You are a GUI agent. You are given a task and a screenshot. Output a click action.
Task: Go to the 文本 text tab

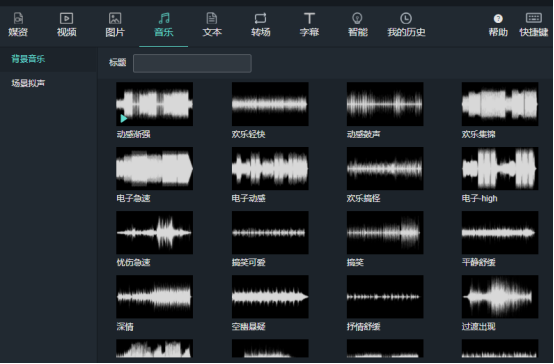pyautogui.click(x=212, y=25)
